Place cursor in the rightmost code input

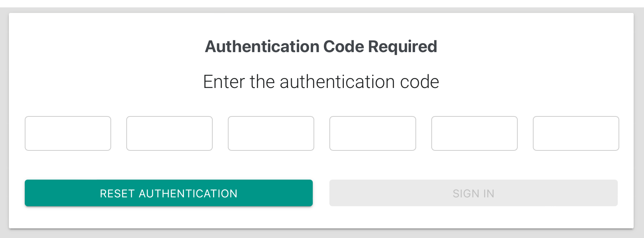(x=576, y=133)
